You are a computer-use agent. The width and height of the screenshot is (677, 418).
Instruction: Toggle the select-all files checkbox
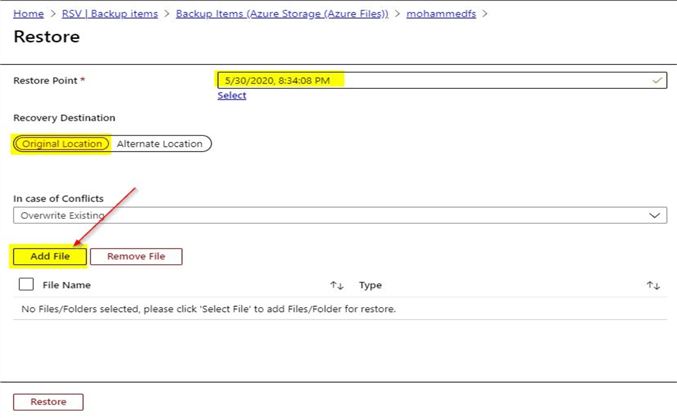(27, 285)
